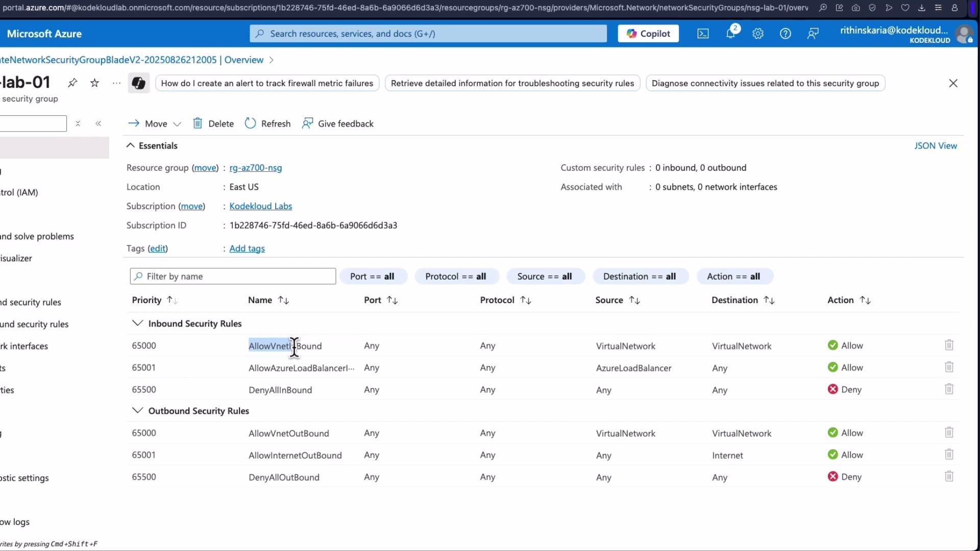This screenshot has width=980, height=551.
Task: Open Give feedback in toolbar
Action: click(x=338, y=123)
